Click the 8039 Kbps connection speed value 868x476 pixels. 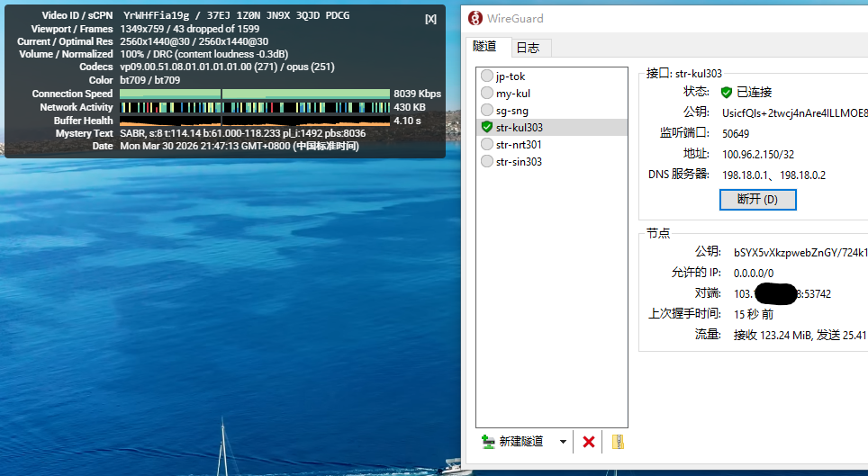point(418,94)
